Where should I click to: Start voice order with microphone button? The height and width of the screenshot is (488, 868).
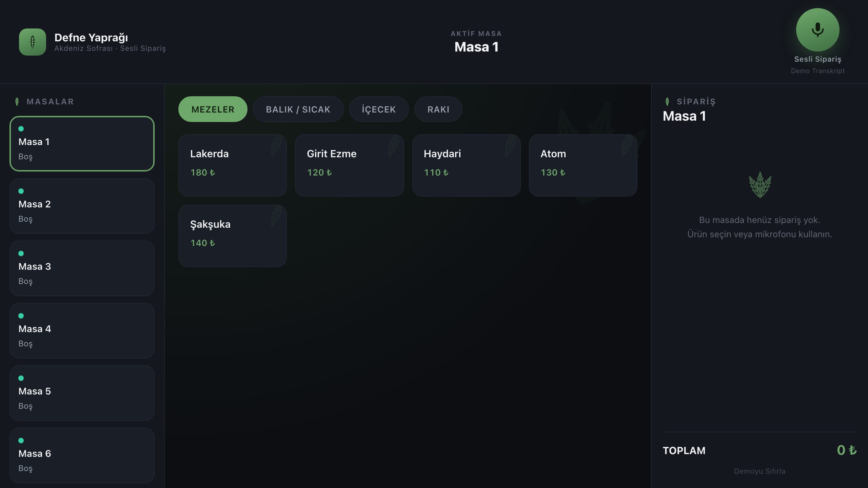[x=817, y=30]
